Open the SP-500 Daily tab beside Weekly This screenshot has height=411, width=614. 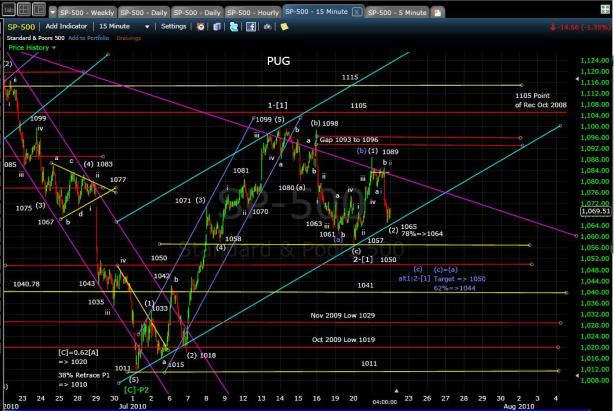point(144,13)
